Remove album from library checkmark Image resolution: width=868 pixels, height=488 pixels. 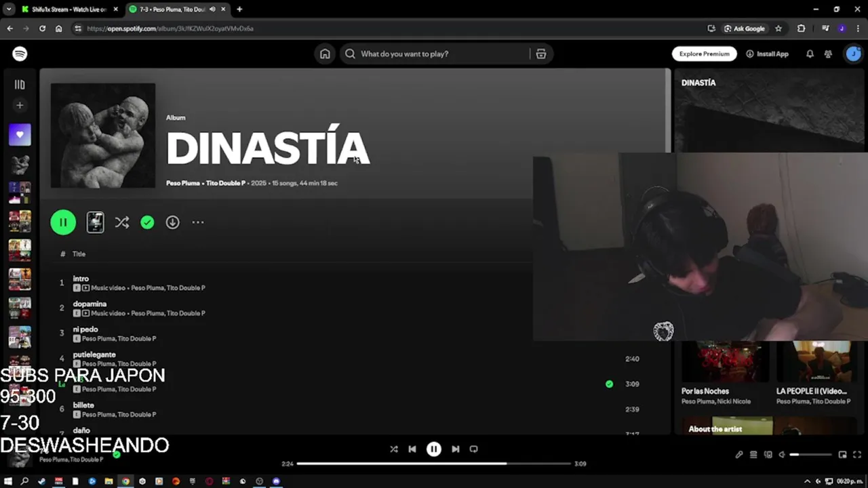pyautogui.click(x=147, y=222)
